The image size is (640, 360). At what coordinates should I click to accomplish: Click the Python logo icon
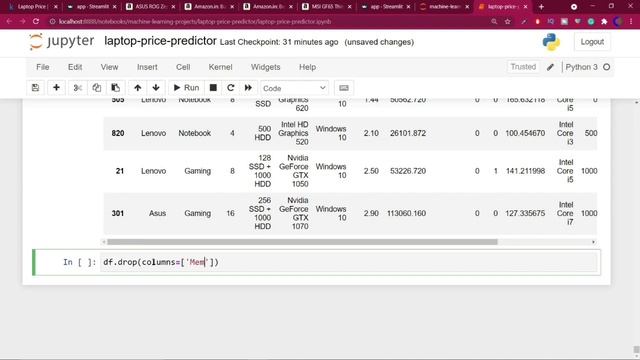coord(551,42)
